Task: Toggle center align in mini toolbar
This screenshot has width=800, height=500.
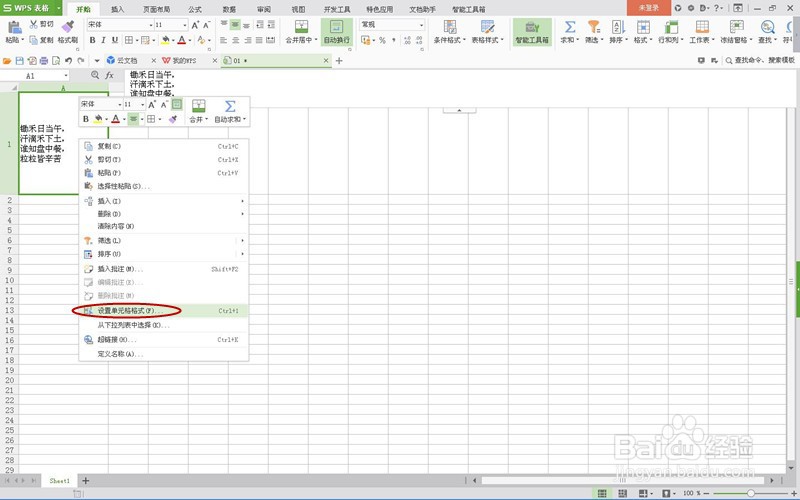Action: [x=133, y=119]
